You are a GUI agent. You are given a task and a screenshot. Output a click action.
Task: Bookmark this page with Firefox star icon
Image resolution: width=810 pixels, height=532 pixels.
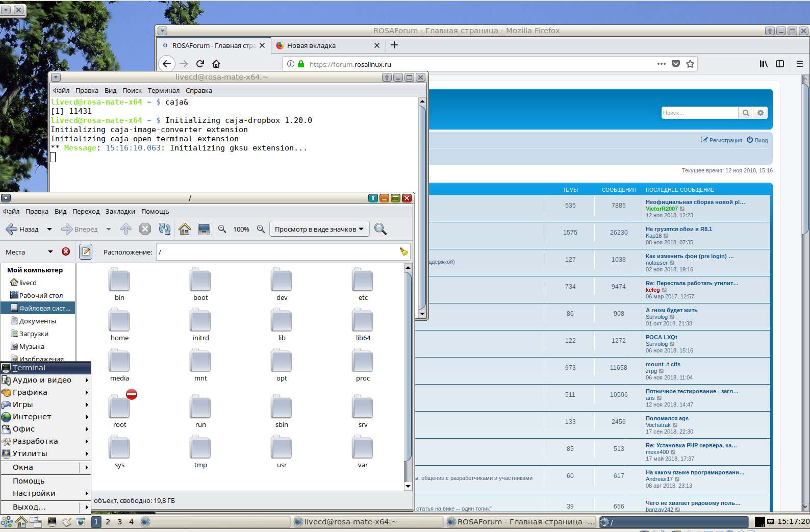tap(690, 64)
